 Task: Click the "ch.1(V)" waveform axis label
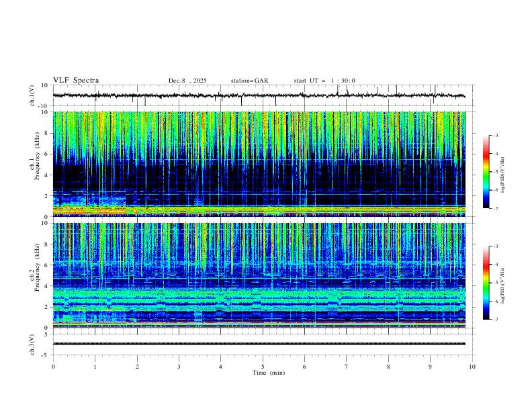(32, 95)
